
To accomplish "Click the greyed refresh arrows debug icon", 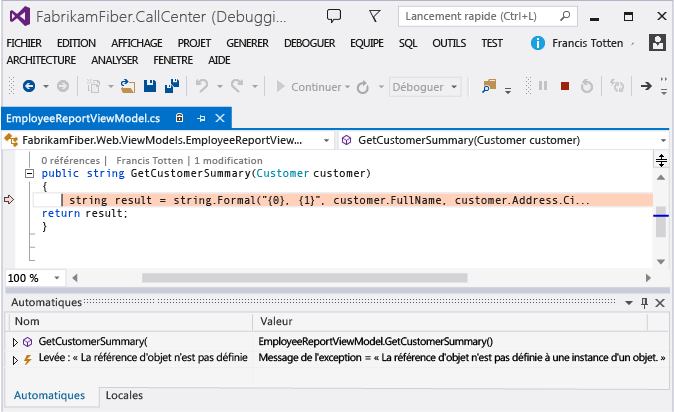I will [617, 86].
